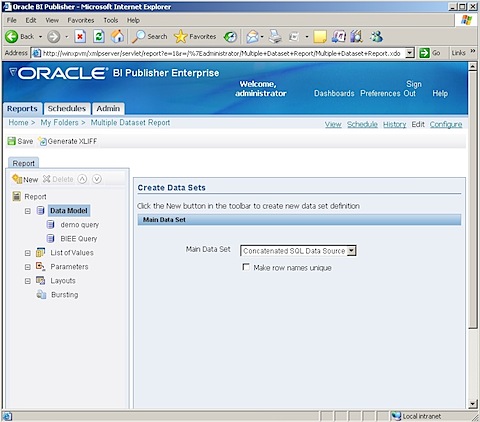The width and height of the screenshot is (480, 422).
Task: Click the Sign Out link
Action: (412, 88)
